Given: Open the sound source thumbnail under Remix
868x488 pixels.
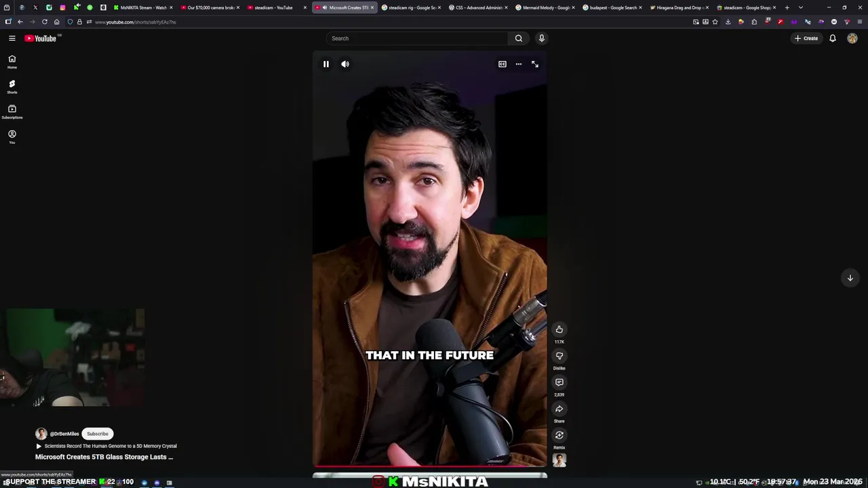Looking at the screenshot, I should 559,460.
